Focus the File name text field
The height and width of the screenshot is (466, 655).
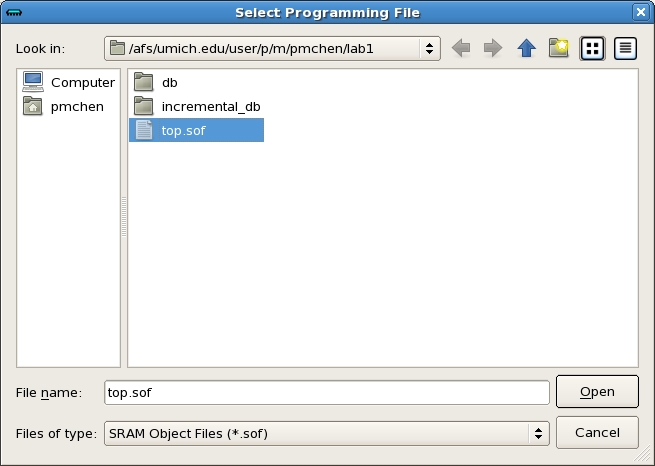coord(327,393)
